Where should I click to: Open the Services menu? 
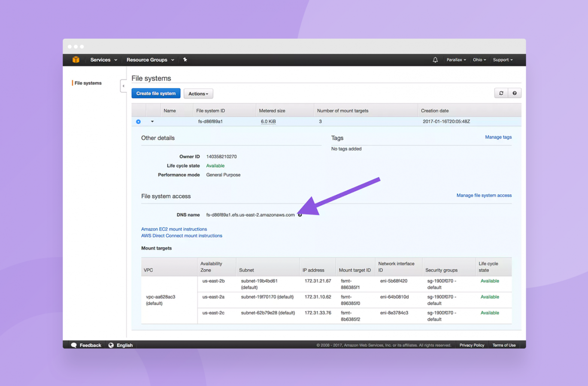[x=103, y=60]
